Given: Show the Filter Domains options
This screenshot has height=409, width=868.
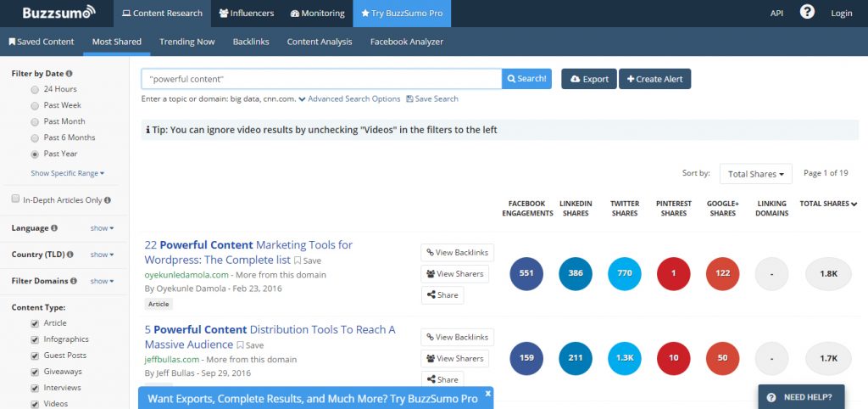Looking at the screenshot, I should tap(102, 281).
